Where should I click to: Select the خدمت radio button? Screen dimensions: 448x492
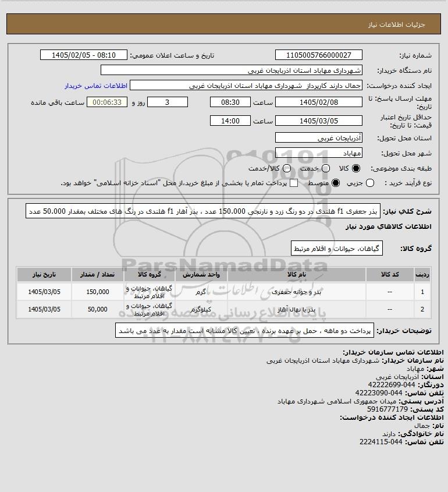click(326, 168)
